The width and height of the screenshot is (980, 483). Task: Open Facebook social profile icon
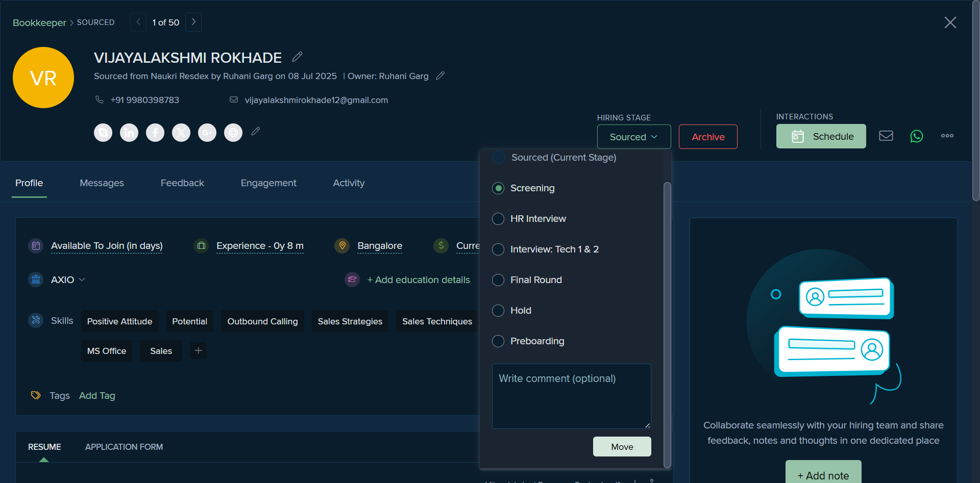(x=155, y=133)
